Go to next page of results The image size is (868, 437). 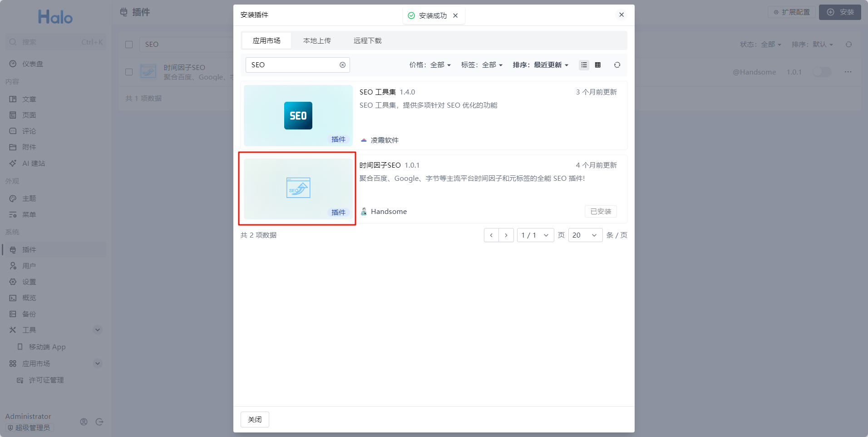[x=506, y=235]
